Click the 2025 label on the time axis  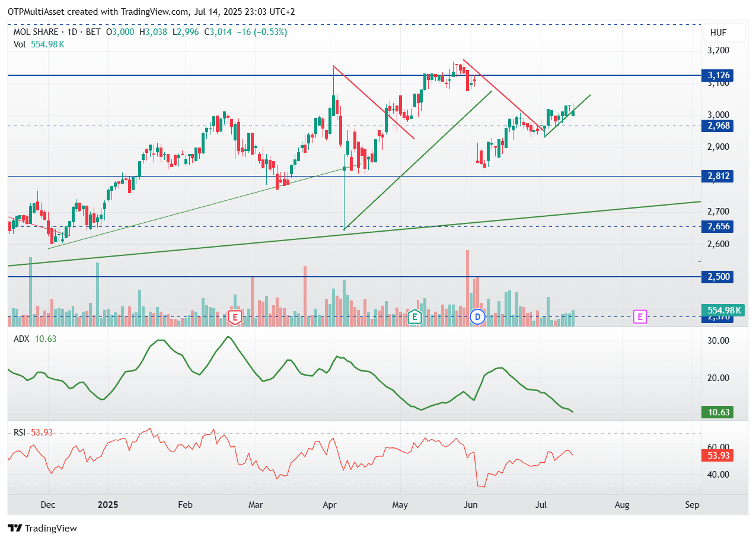[107, 505]
